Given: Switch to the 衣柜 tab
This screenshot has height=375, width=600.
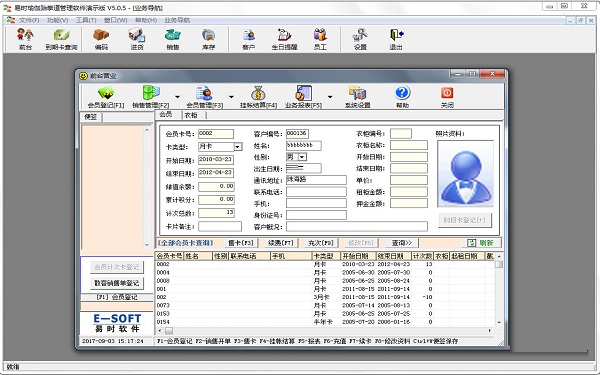Looking at the screenshot, I should 191,115.
